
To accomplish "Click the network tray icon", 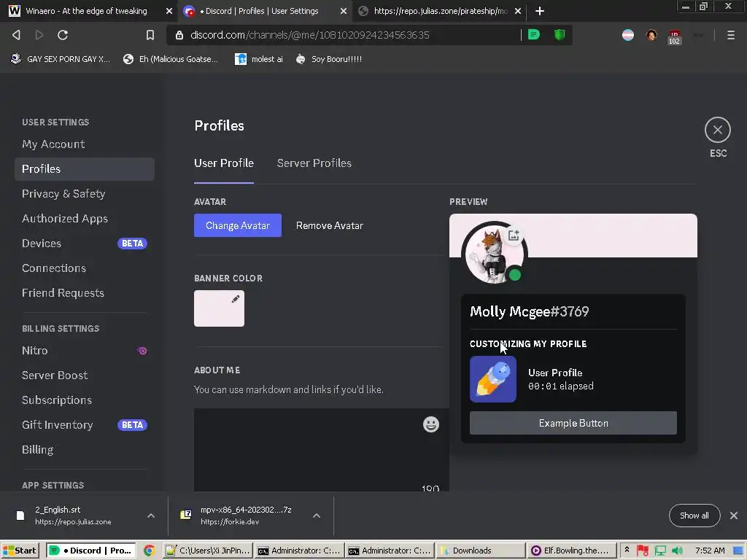I will pyautogui.click(x=660, y=551).
